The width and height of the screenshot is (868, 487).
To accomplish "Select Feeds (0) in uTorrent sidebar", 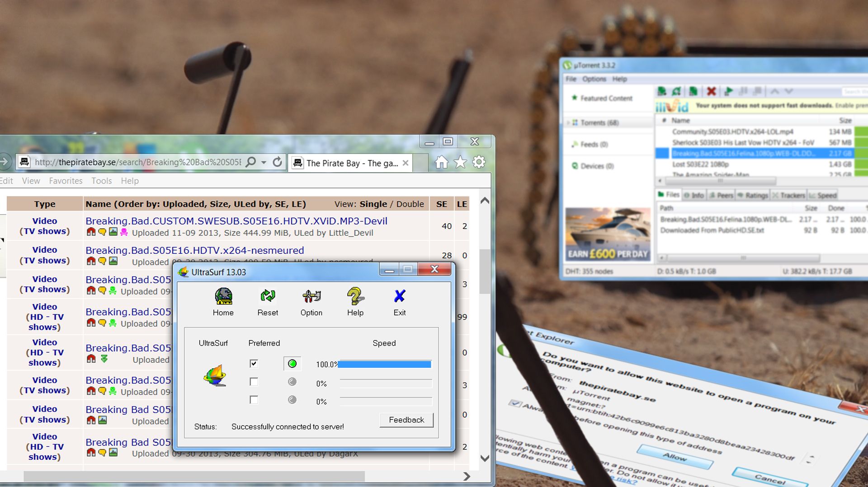I will tap(590, 145).
